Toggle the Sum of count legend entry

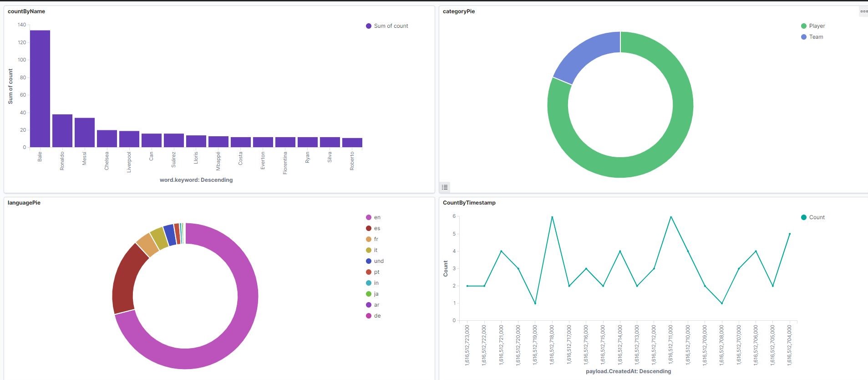pyautogui.click(x=387, y=26)
